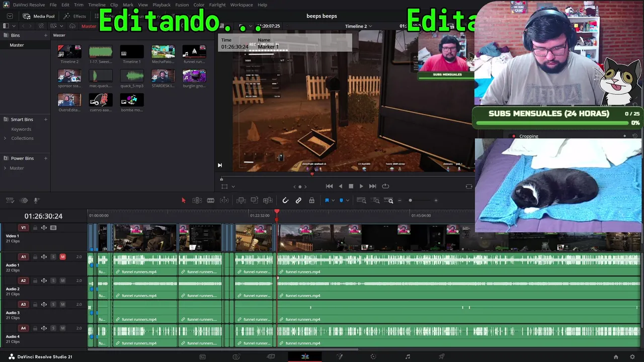The height and width of the screenshot is (362, 644).
Task: Open the viewer transform mode dropdown arrow
Action: click(233, 187)
